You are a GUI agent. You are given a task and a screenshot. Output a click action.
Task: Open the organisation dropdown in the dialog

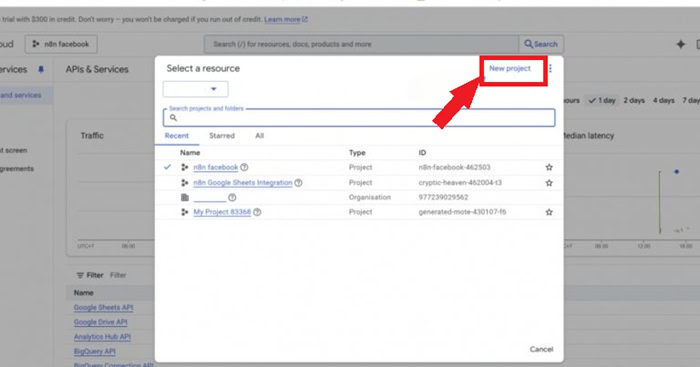[x=196, y=89]
